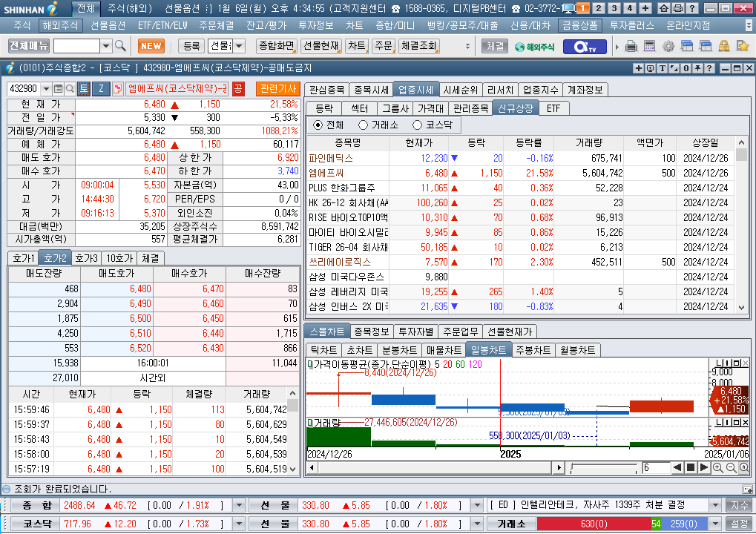Click the 해외주식 globe button
756x534 pixels.
click(x=534, y=47)
